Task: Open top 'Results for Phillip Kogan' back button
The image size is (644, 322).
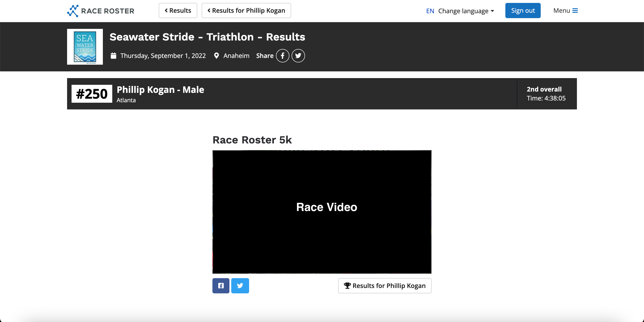Action: (246, 11)
